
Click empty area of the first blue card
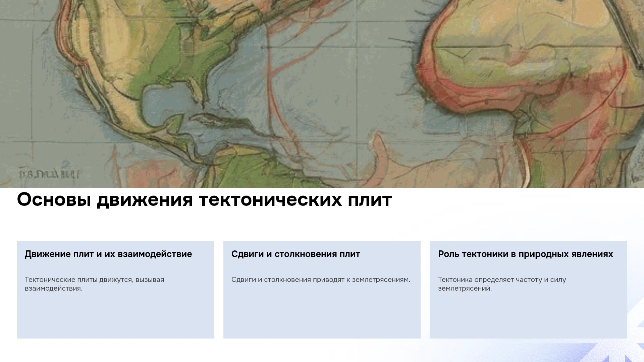pyautogui.click(x=115, y=317)
